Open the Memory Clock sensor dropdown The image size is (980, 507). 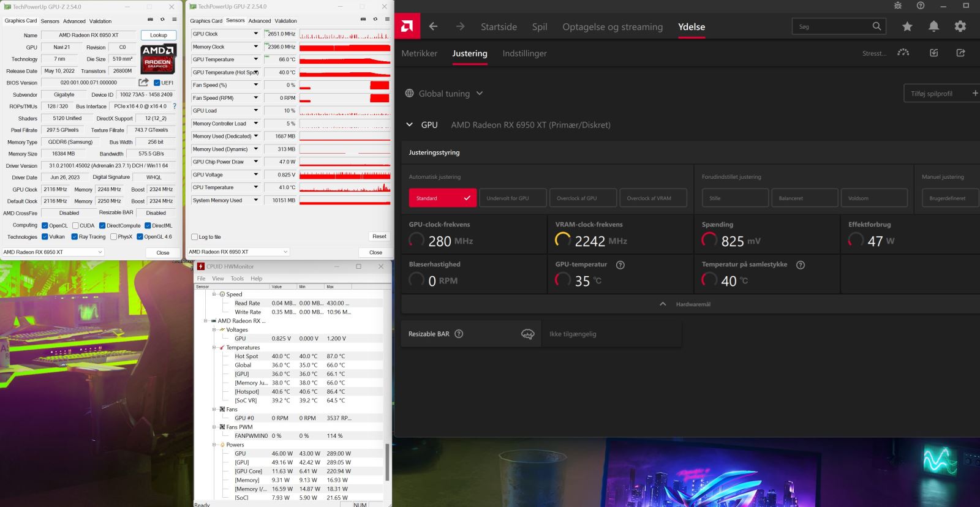tap(256, 47)
